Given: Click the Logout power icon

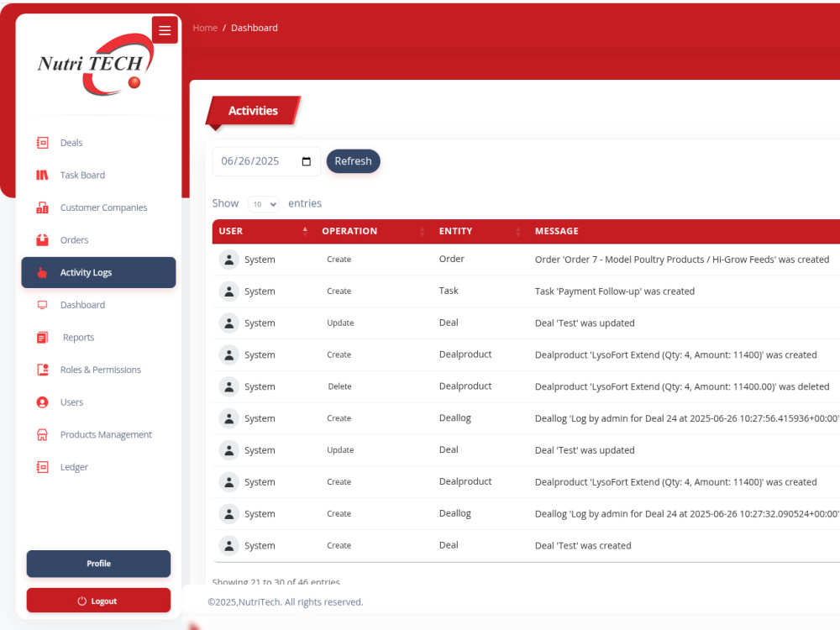Looking at the screenshot, I should click(82, 601).
